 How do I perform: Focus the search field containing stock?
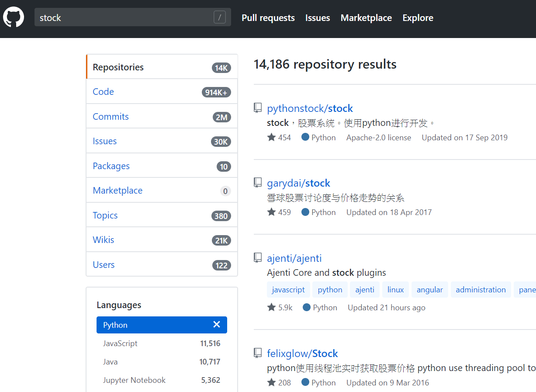133,17
